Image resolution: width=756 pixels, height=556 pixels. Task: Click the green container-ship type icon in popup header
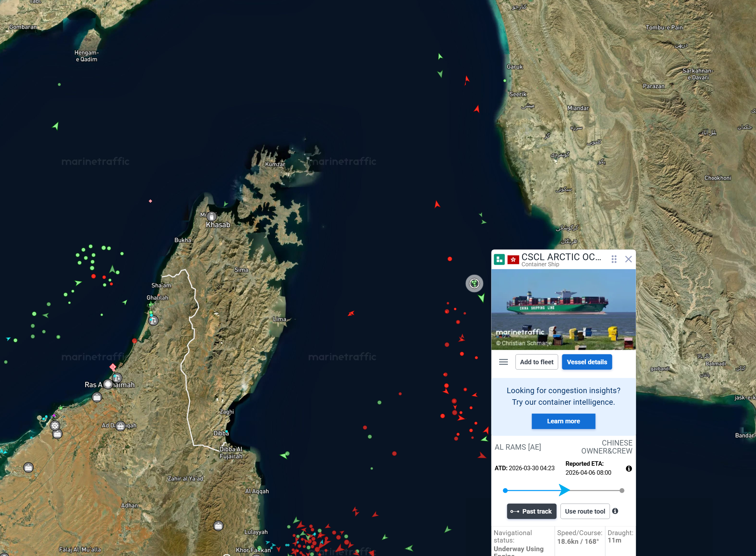(499, 260)
